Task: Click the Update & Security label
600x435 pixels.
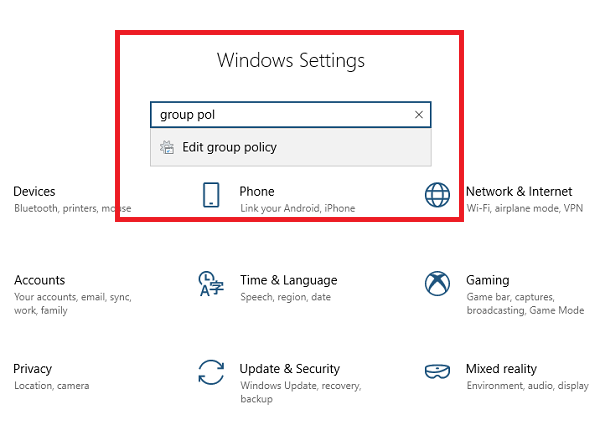Action: (289, 369)
